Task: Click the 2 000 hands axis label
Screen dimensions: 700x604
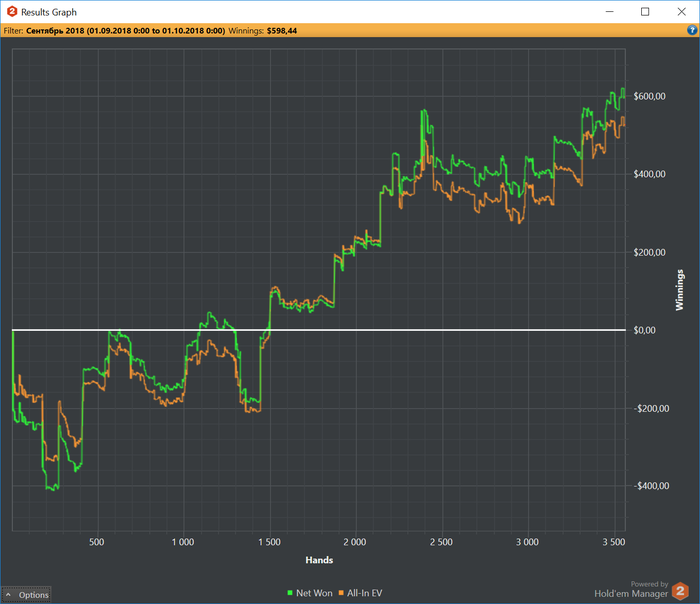Action: coord(355,542)
